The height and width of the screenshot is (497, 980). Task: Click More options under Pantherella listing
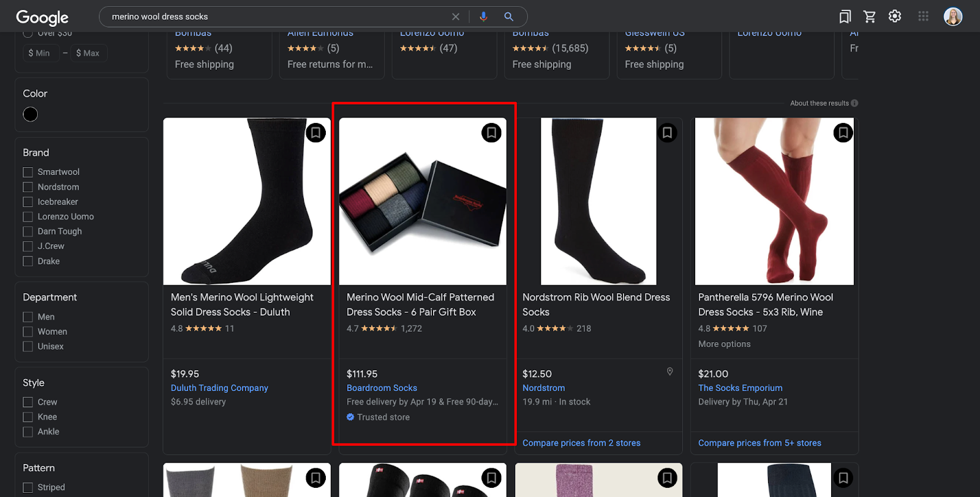[724, 344]
